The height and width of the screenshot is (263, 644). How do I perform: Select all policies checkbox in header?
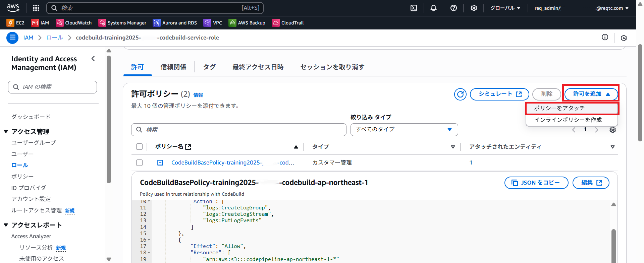(140, 147)
